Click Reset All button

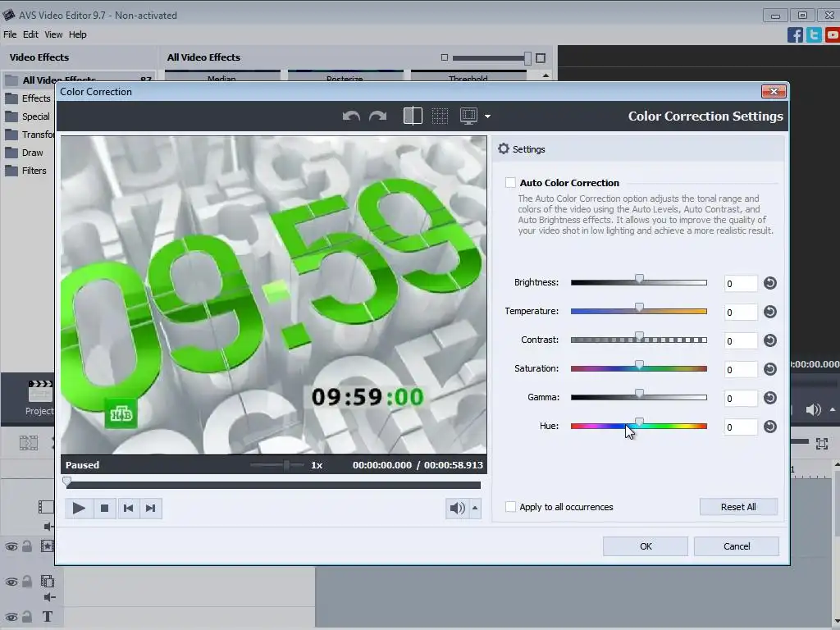tap(738, 507)
